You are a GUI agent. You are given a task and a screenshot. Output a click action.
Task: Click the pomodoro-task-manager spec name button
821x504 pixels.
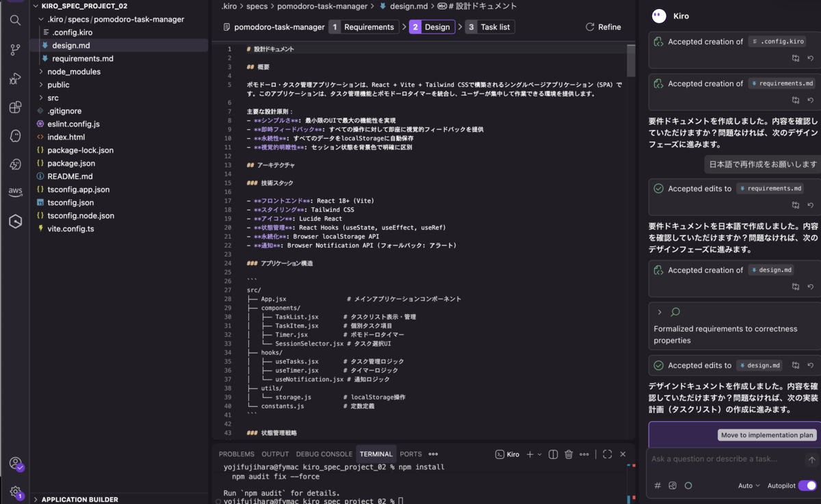pyautogui.click(x=274, y=27)
